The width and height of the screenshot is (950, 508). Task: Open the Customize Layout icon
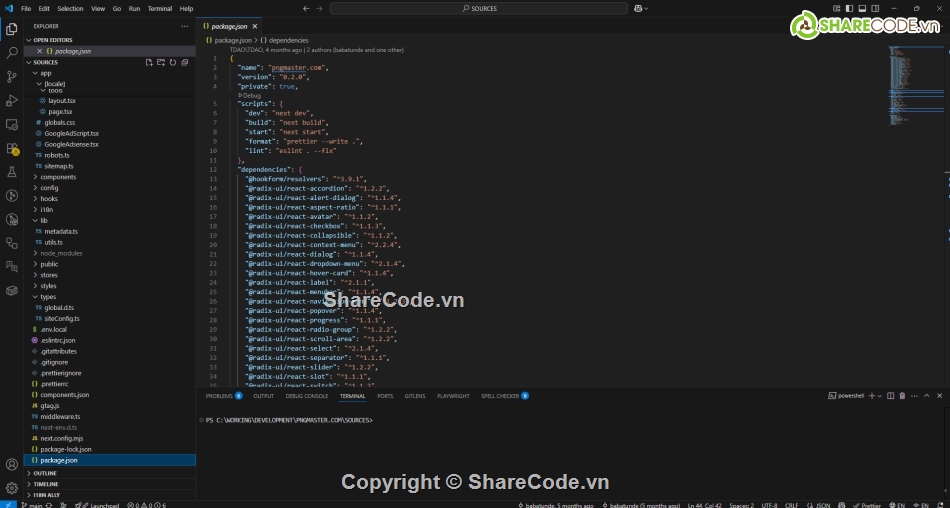[x=837, y=8]
